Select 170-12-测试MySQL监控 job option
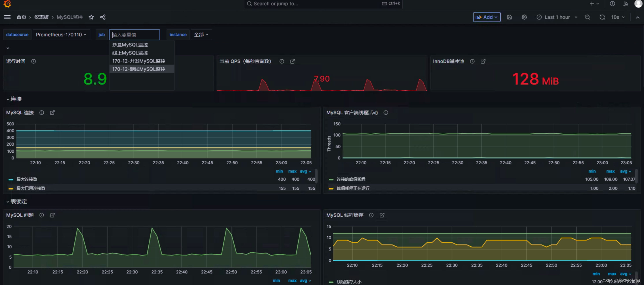 click(x=142, y=69)
